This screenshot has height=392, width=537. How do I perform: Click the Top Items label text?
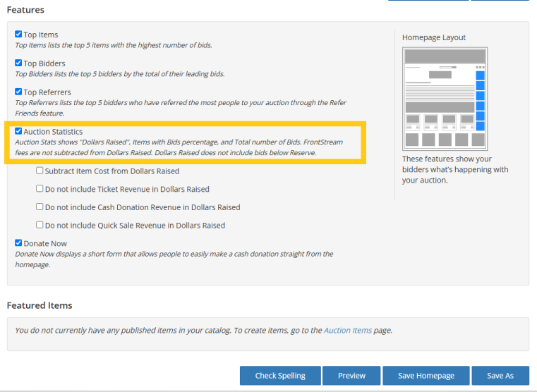[x=41, y=35]
